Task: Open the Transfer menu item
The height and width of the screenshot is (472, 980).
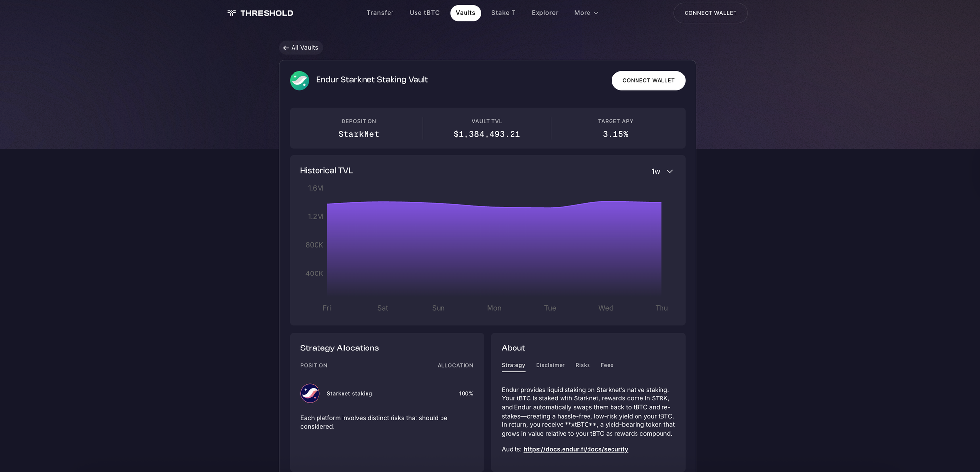Action: 380,13
